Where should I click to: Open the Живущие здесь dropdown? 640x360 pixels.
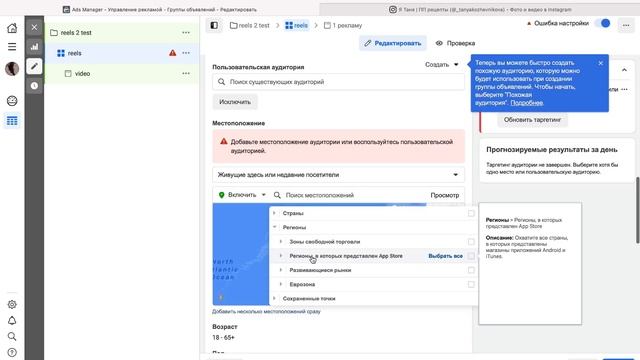point(338,175)
